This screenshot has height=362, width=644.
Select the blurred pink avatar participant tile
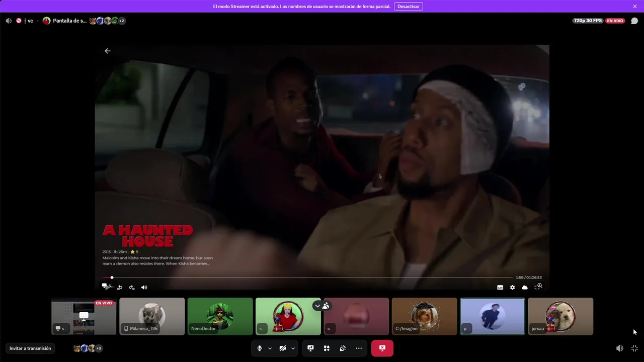coord(356,316)
